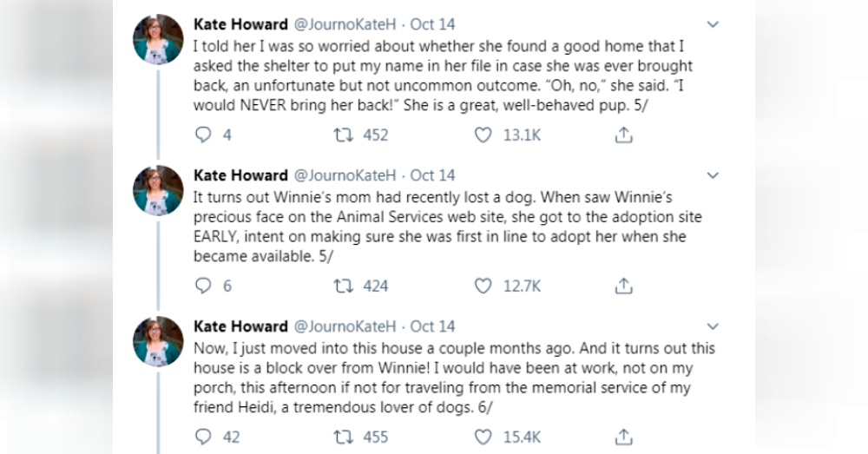Expand the chevron menu on third tweet
The image size is (868, 454).
coord(713,326)
